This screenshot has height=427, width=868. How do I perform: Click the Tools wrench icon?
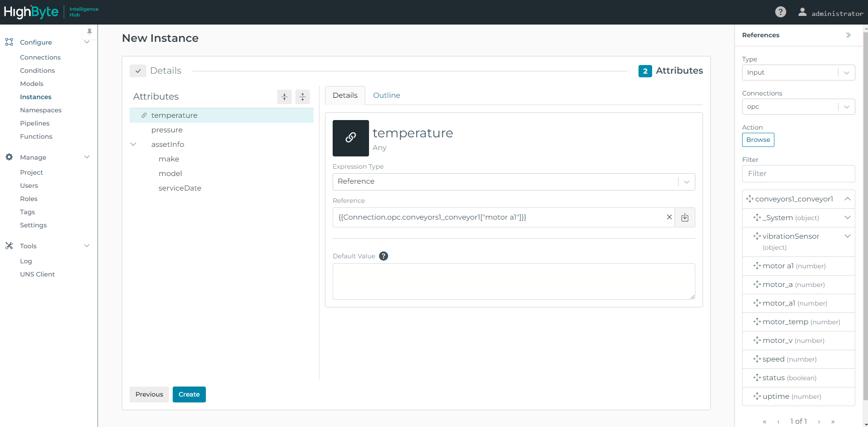tap(9, 246)
